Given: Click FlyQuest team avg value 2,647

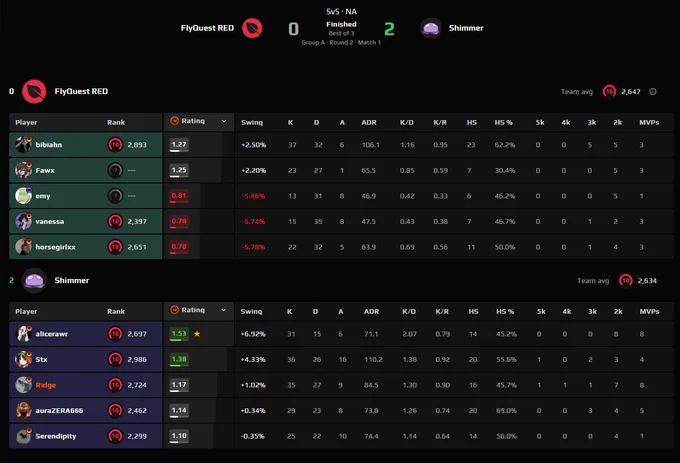Looking at the screenshot, I should click(x=631, y=92).
